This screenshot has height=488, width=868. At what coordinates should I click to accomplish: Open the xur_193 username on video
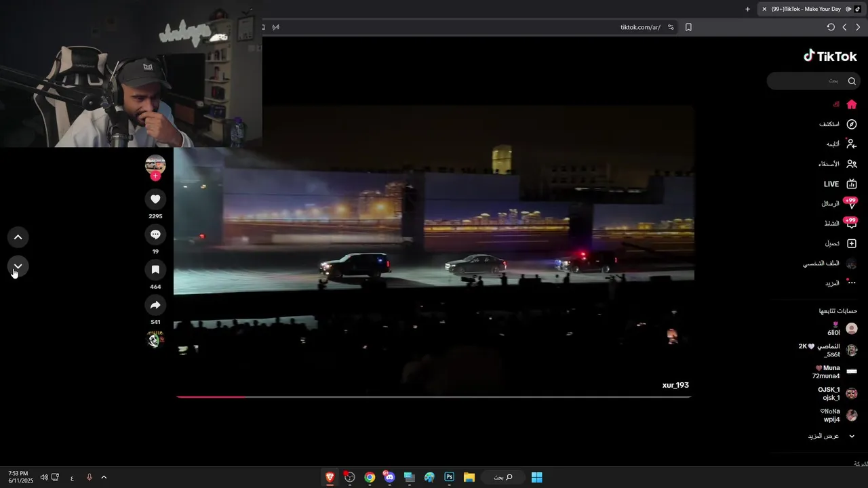point(675,385)
